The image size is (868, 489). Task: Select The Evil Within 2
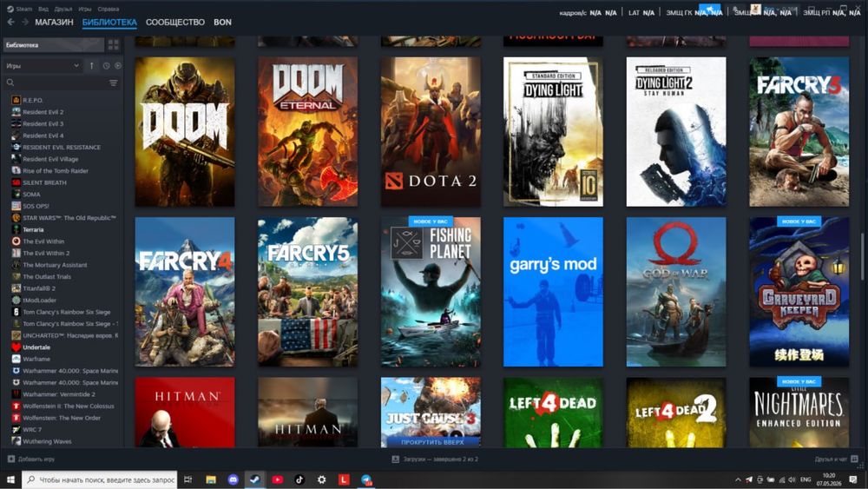point(46,253)
